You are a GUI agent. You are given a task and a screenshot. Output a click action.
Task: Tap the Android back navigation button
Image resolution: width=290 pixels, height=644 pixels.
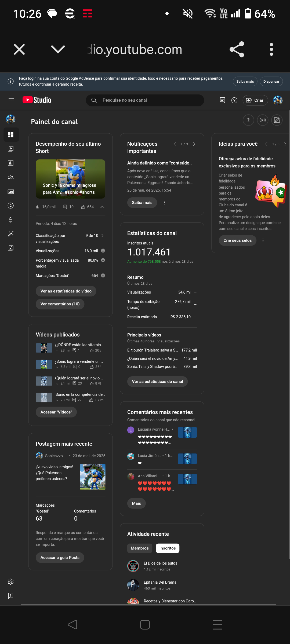coord(73,625)
